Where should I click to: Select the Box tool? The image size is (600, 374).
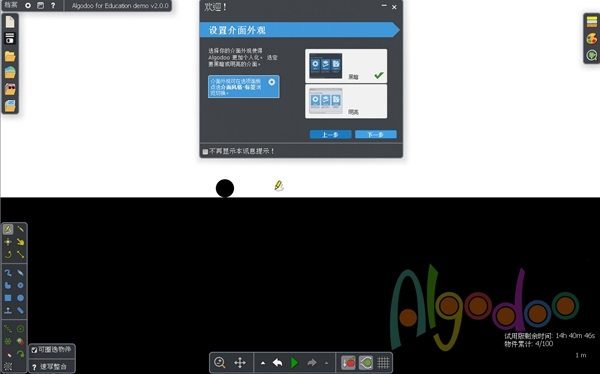coord(8,298)
